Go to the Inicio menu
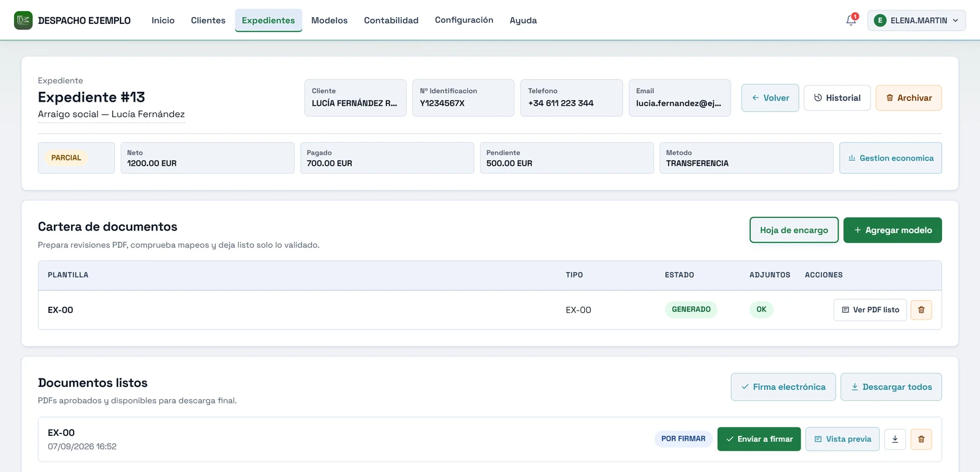 (x=163, y=20)
